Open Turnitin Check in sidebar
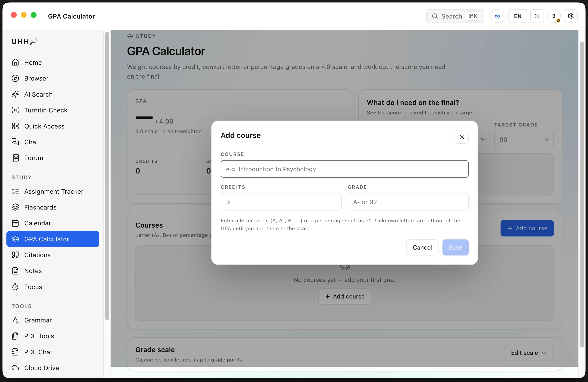Screen dimensions: 588x382 click(53, 110)
